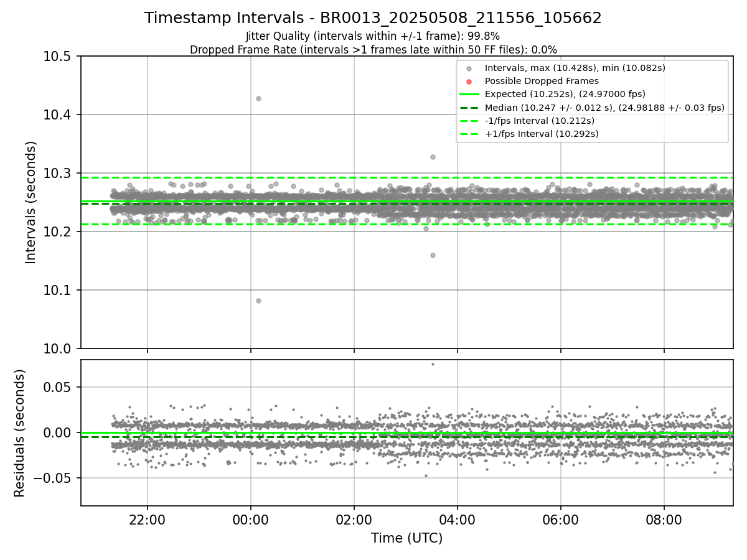
Task: Click the 22:00 time tick label
Action: [148, 519]
